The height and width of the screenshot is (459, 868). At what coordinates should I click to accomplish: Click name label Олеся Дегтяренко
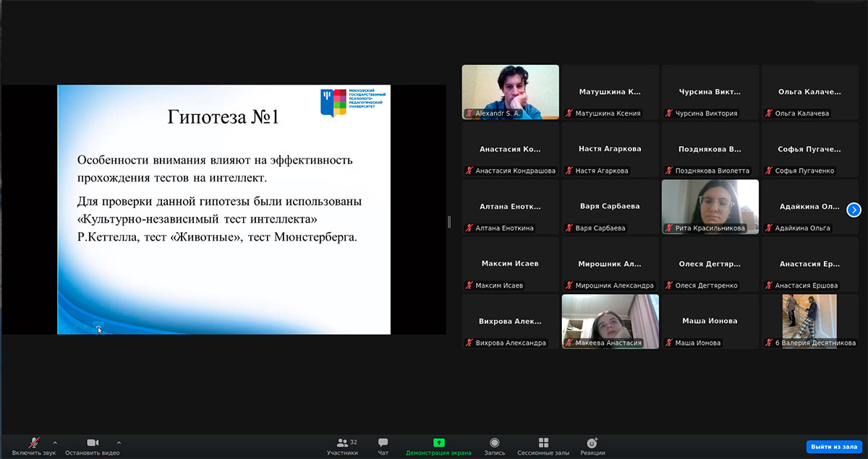tap(706, 286)
